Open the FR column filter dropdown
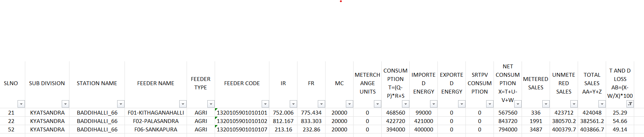 pyautogui.click(x=321, y=104)
